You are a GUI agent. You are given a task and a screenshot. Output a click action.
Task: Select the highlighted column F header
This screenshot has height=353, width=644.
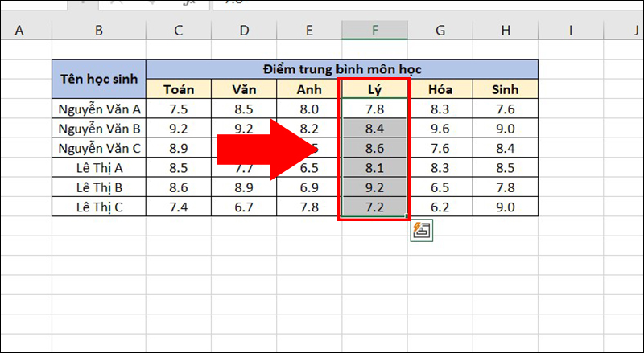point(374,31)
